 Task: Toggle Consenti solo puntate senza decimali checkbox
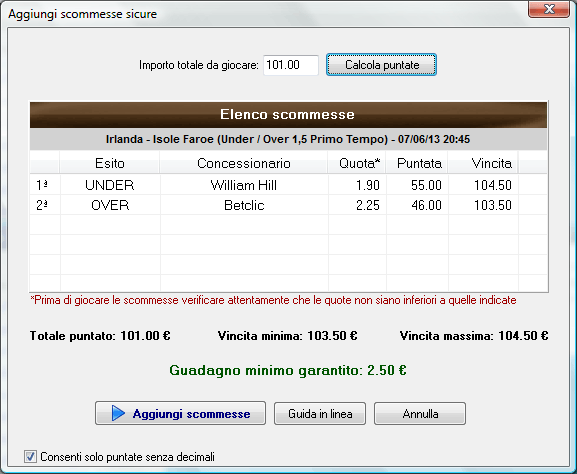[30, 457]
